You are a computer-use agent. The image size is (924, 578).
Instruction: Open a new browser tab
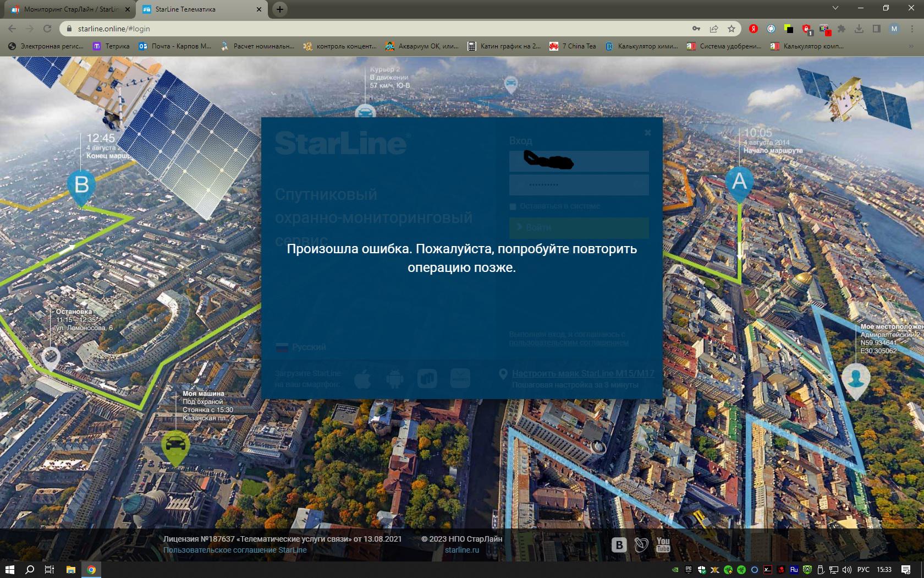(x=280, y=9)
